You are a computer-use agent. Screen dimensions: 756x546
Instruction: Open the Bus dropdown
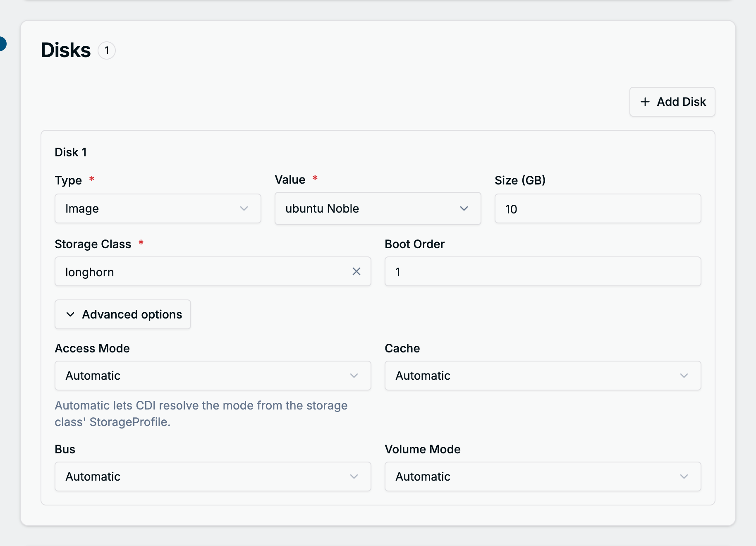[213, 477]
